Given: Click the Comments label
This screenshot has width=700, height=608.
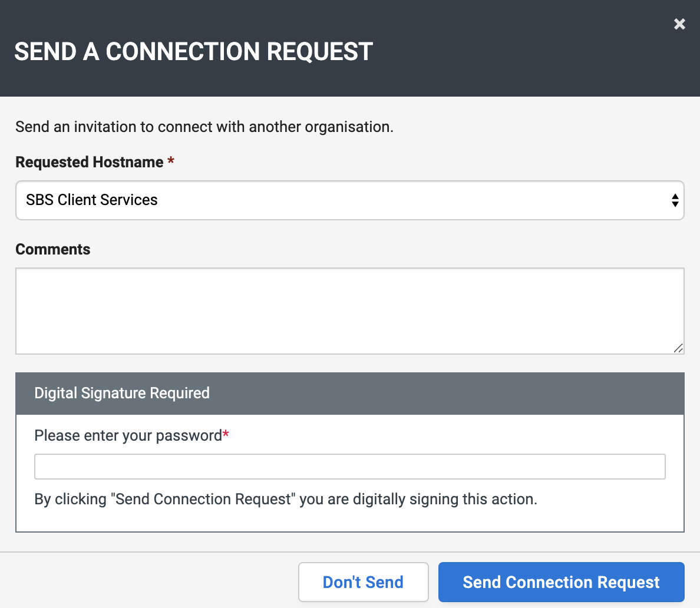Looking at the screenshot, I should tap(52, 249).
